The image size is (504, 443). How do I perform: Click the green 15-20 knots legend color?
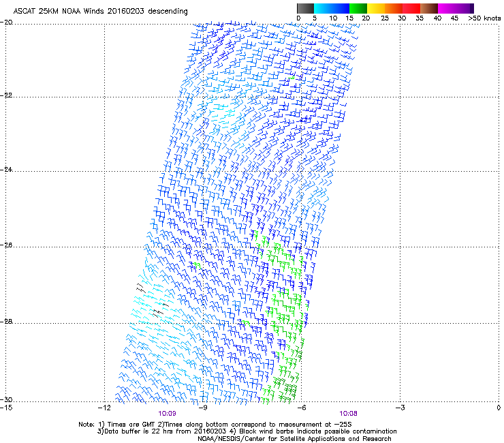(358, 8)
